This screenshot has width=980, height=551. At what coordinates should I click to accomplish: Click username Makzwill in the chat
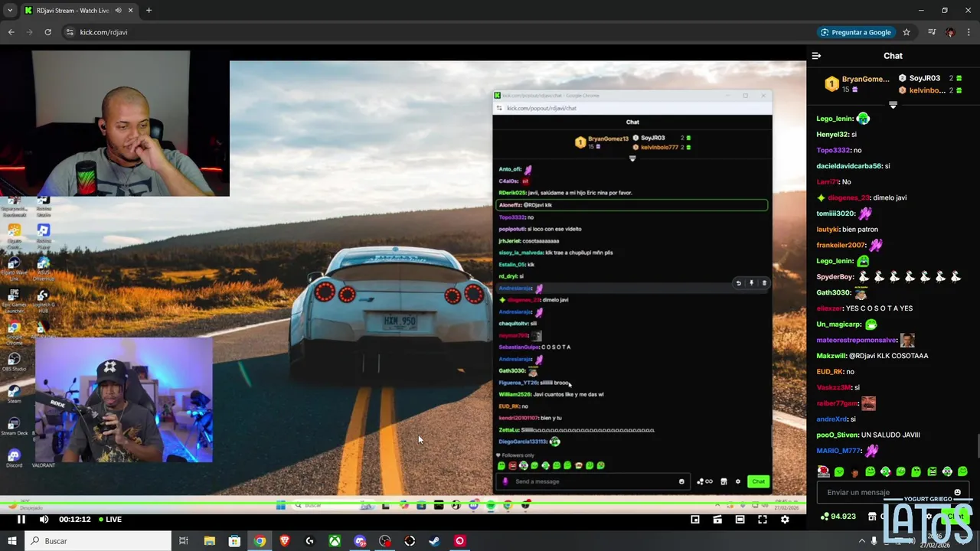pyautogui.click(x=831, y=356)
